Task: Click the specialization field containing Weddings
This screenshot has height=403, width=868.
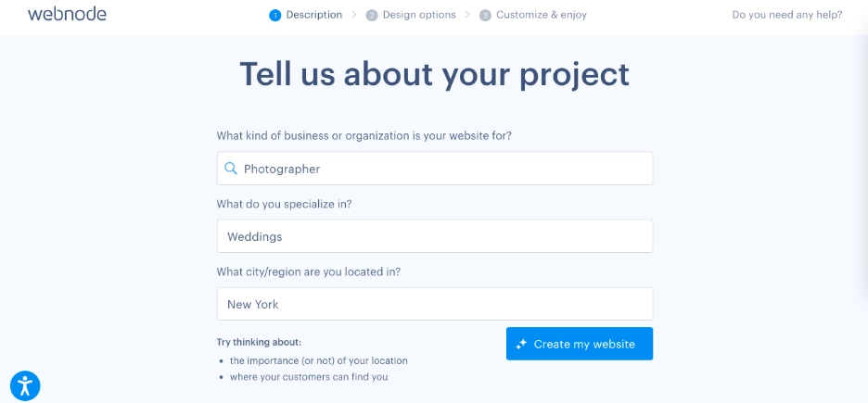Action: point(435,236)
